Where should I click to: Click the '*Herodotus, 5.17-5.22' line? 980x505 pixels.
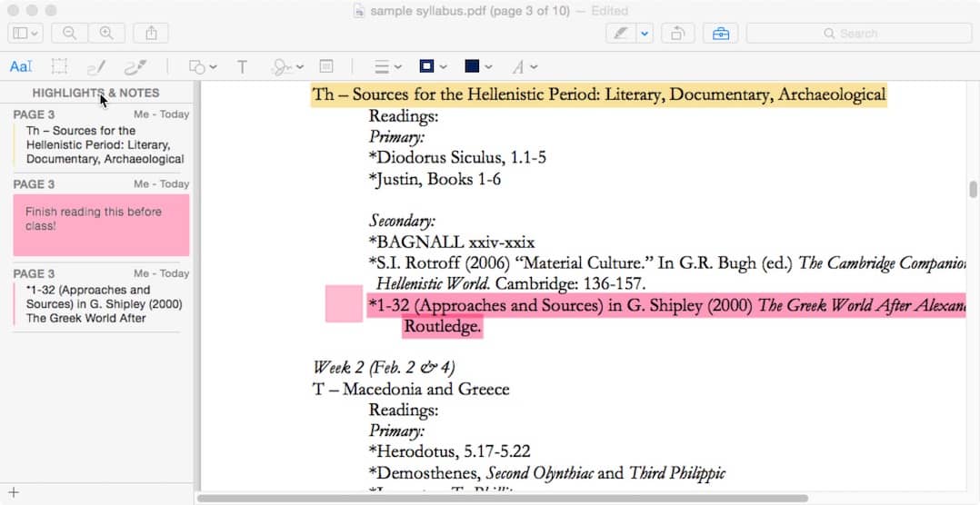coord(450,451)
